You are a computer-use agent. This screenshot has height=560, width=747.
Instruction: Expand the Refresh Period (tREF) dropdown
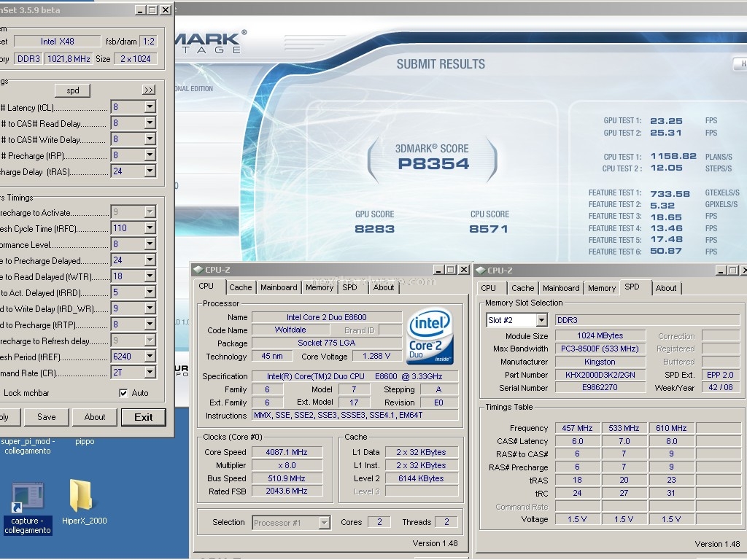(150, 356)
